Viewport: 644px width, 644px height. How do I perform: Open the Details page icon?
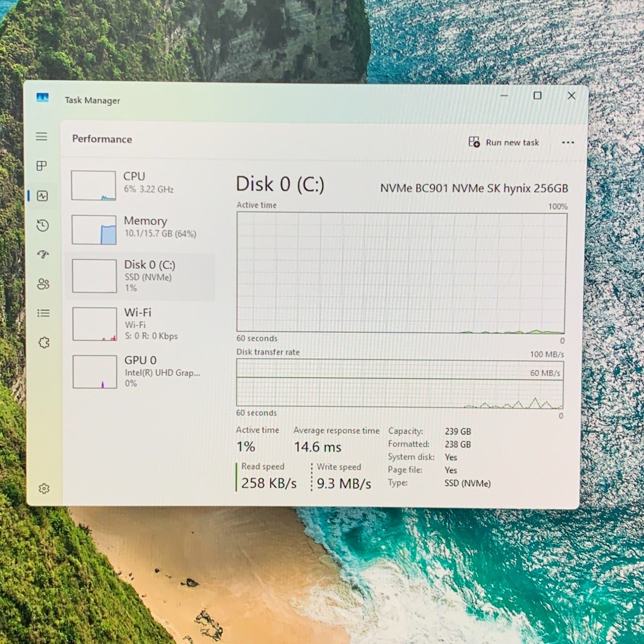(x=43, y=313)
